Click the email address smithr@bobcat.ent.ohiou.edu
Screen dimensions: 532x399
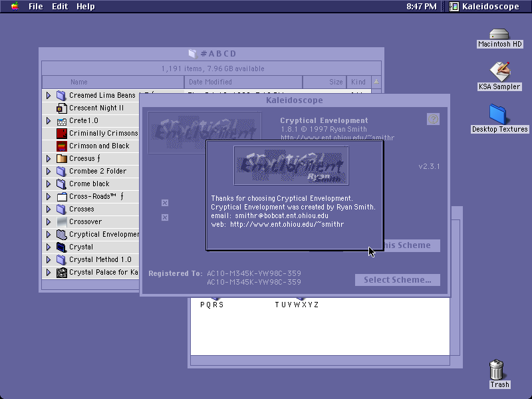[x=281, y=215]
